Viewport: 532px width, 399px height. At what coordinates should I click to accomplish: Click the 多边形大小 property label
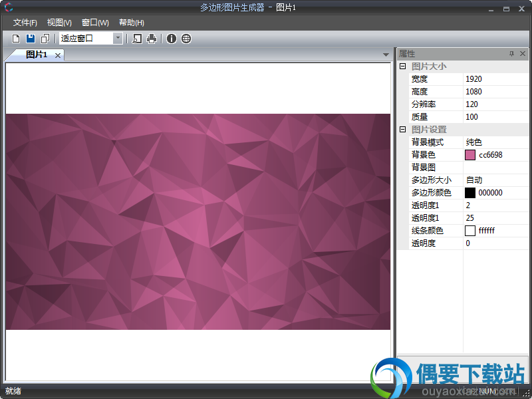click(431, 180)
